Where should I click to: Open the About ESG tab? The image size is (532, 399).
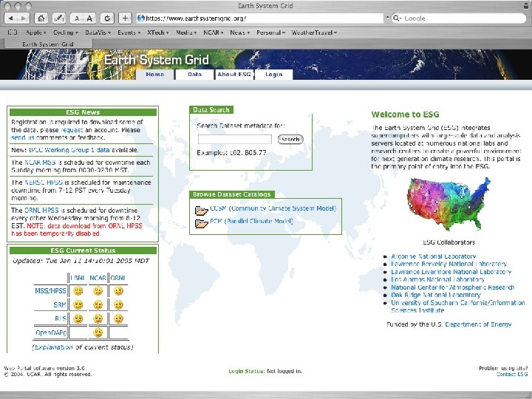[234, 75]
